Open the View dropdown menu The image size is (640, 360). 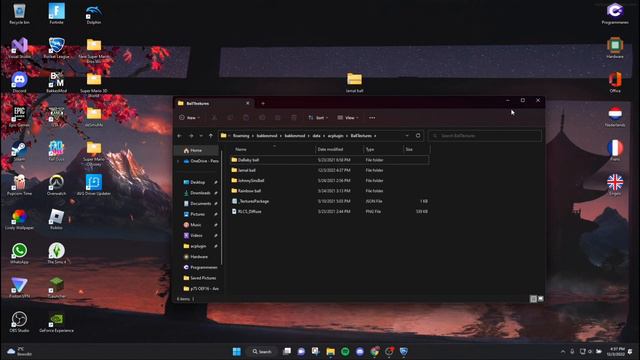tap(348, 118)
